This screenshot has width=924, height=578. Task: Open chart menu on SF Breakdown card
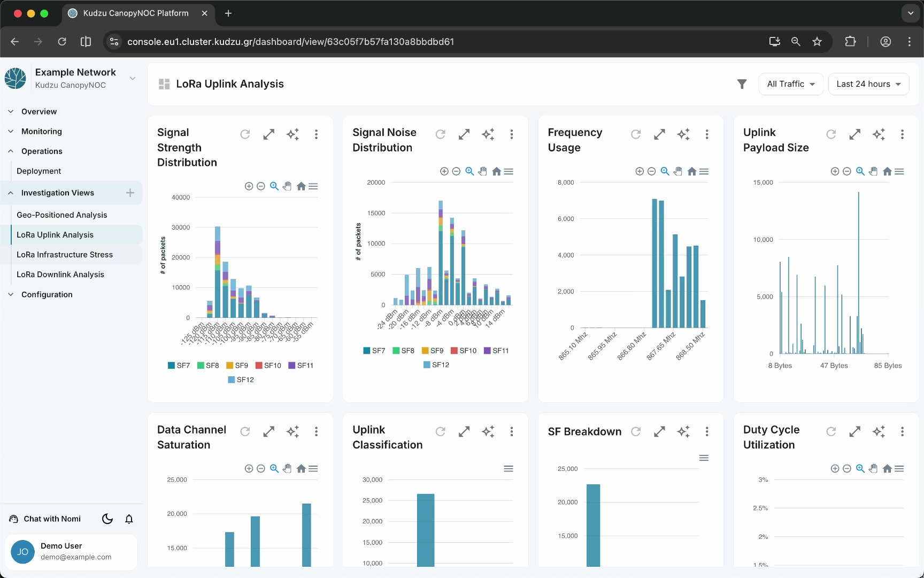704,458
